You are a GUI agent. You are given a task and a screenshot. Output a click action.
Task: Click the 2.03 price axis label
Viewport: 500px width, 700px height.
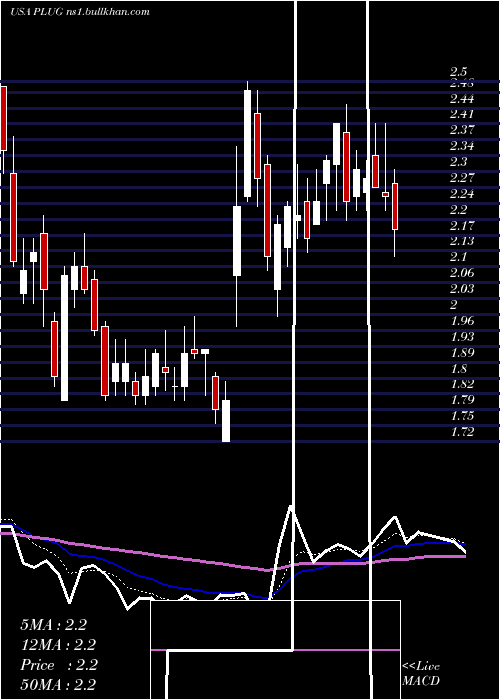point(462,289)
